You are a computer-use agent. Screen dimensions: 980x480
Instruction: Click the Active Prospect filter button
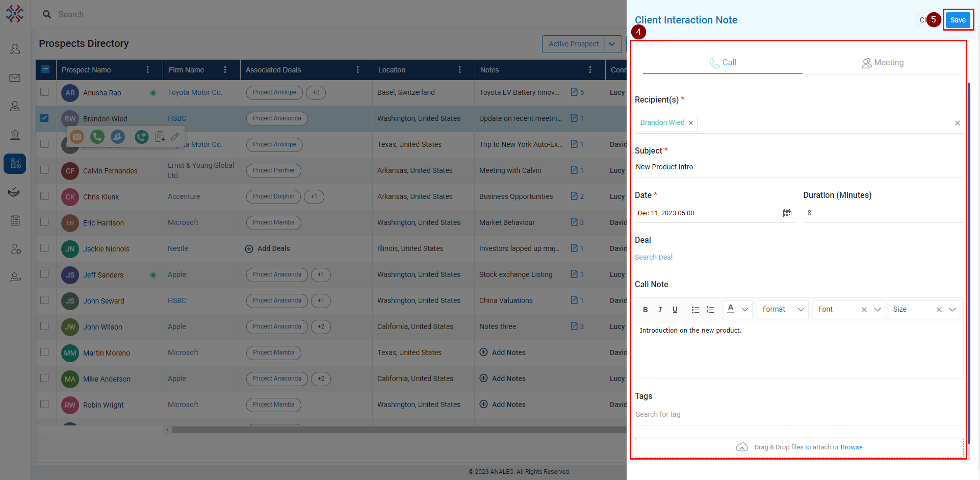pos(574,44)
